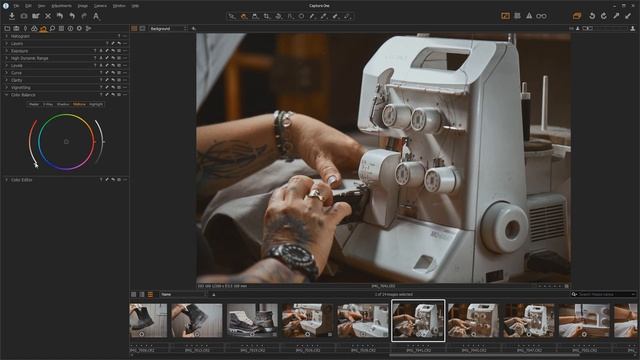Screen dimensions: 640x360
Task: Select the circular spot removal tool
Action: click(301, 16)
